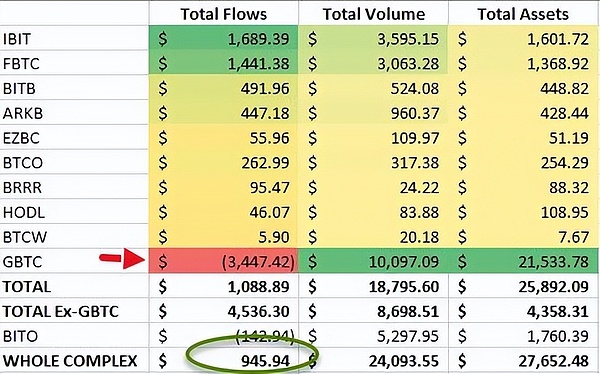Select BTCW assets value 7.67
This screenshot has width=600, height=374.
(x=573, y=237)
